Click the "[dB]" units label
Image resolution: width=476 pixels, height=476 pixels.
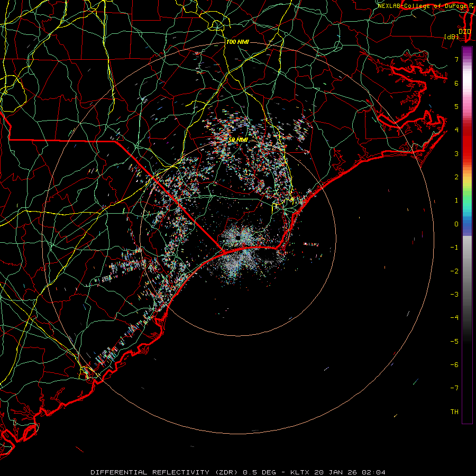click(x=452, y=37)
